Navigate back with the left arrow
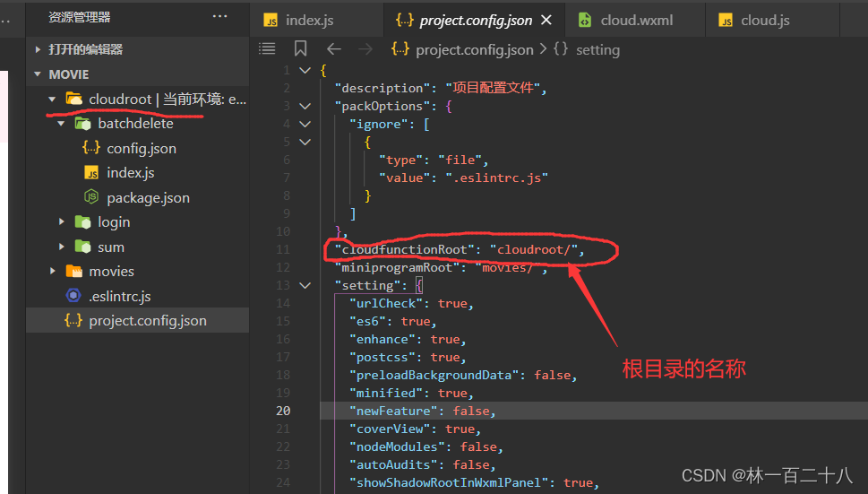The width and height of the screenshot is (868, 494). (x=334, y=49)
